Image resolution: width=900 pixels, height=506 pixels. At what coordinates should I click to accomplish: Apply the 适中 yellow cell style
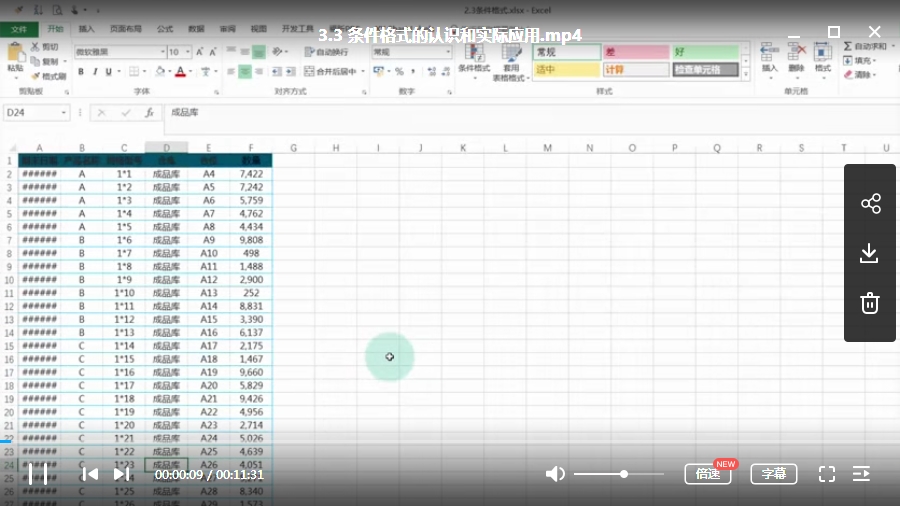(567, 70)
